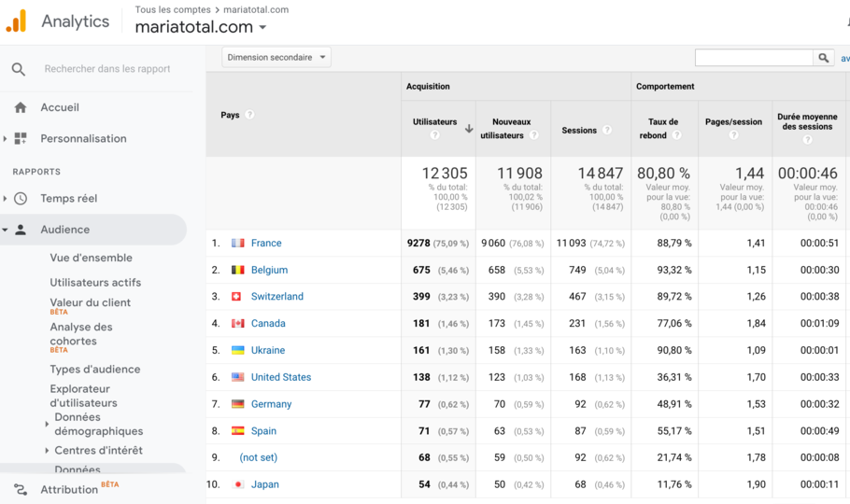Click the Personnalisation dashboard icon
The height and width of the screenshot is (504, 850).
coord(21,138)
